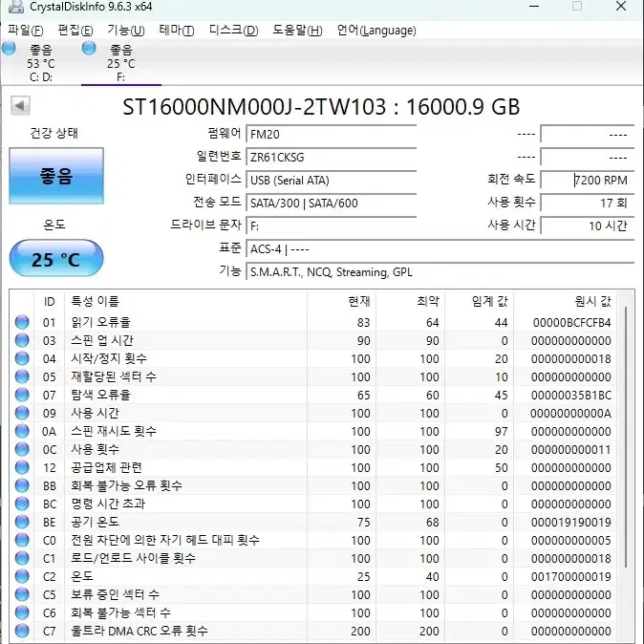Click the SMART attribute list vertical scrollbar
Image resolution: width=644 pixels, height=644 pixels.
(x=626, y=466)
